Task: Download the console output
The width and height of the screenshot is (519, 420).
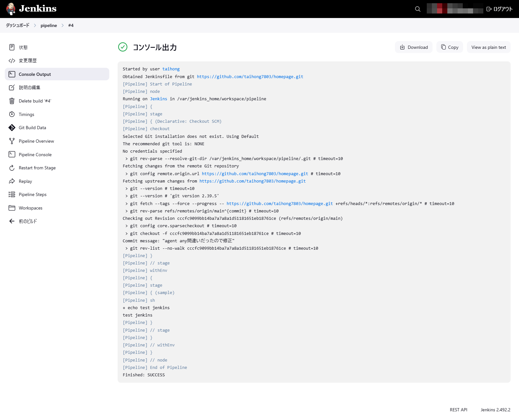Action: pyautogui.click(x=414, y=47)
